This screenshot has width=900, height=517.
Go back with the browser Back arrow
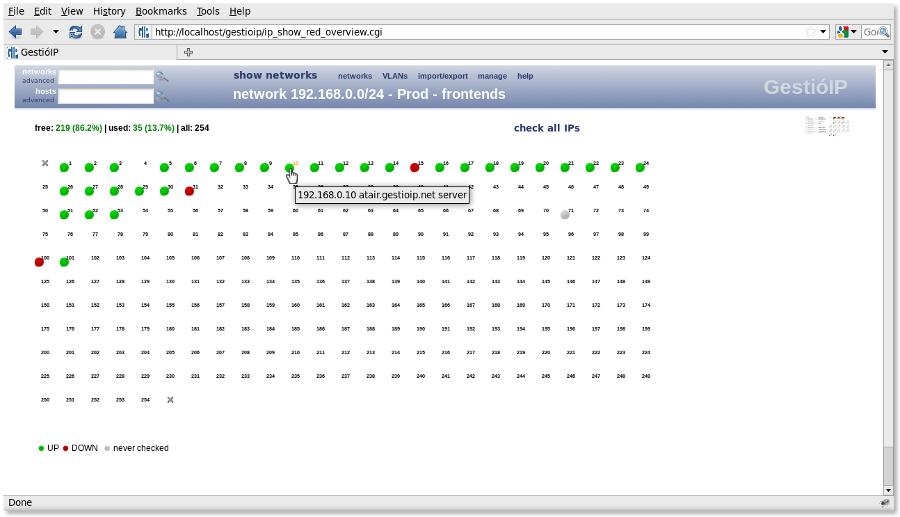pyautogui.click(x=15, y=32)
